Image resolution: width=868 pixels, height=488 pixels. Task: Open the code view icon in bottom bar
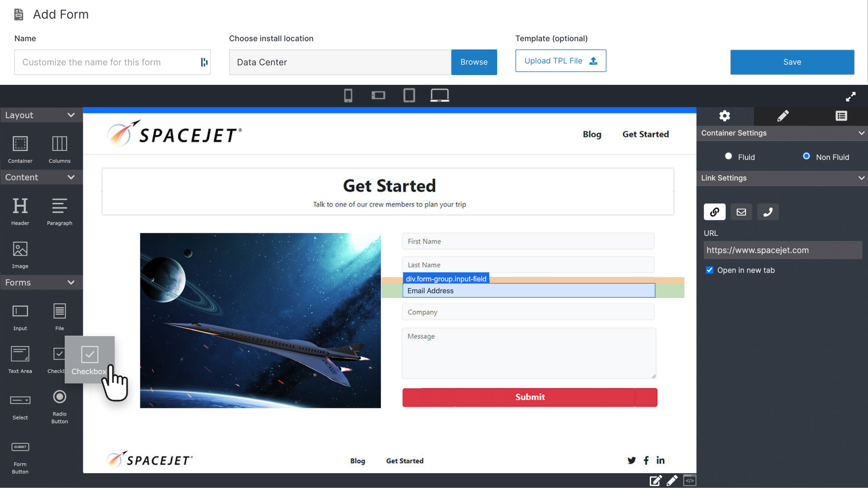[x=690, y=480]
